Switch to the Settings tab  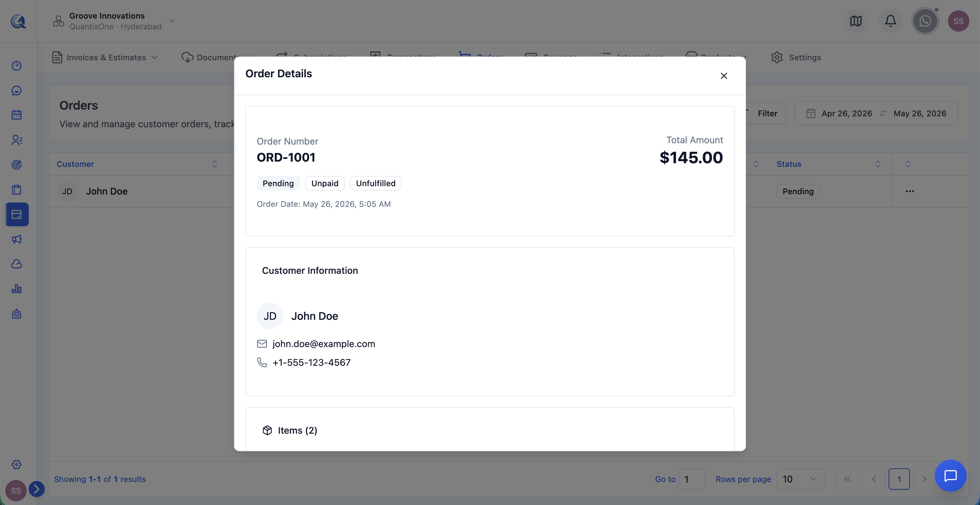pos(796,57)
